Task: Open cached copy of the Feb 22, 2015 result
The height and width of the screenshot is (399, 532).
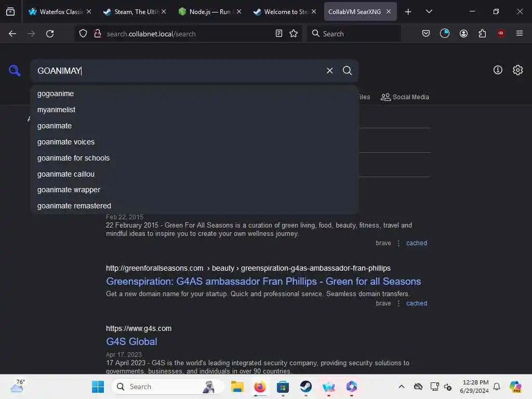Action: click(x=417, y=243)
